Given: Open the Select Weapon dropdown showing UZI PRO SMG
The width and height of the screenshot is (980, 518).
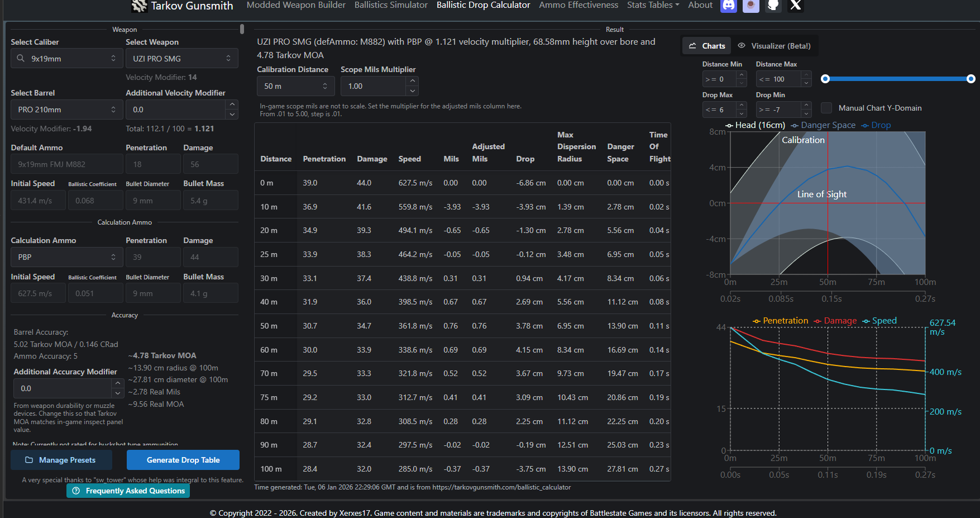Looking at the screenshot, I should coord(182,58).
